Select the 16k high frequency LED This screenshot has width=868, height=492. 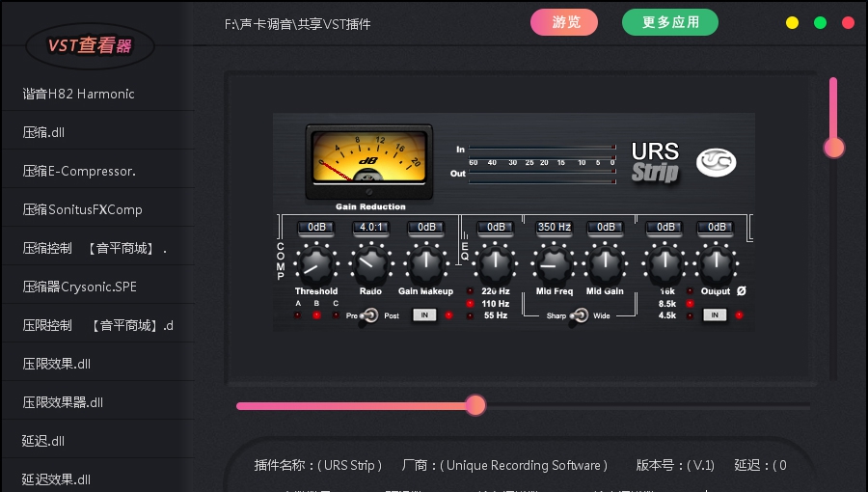tap(690, 291)
